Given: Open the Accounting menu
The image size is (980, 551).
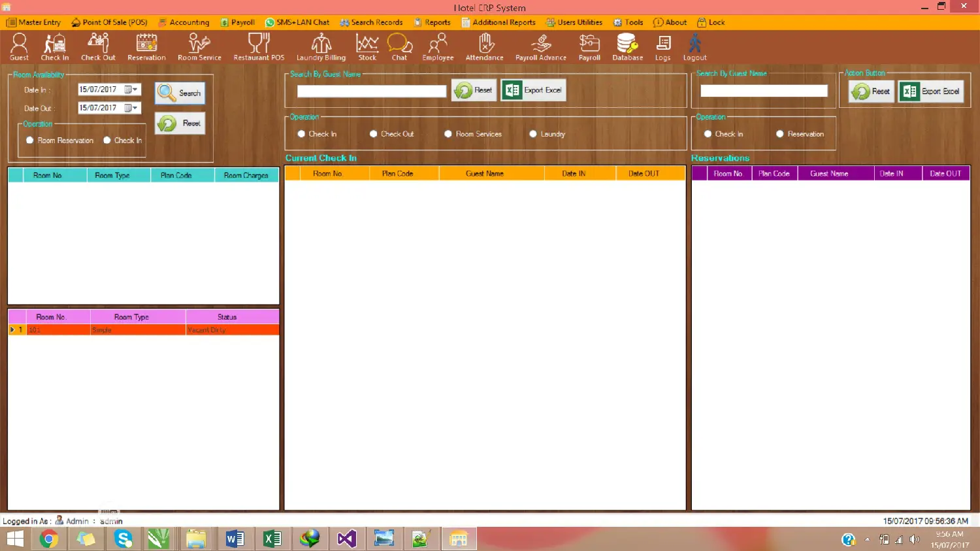Looking at the screenshot, I should [x=184, y=22].
